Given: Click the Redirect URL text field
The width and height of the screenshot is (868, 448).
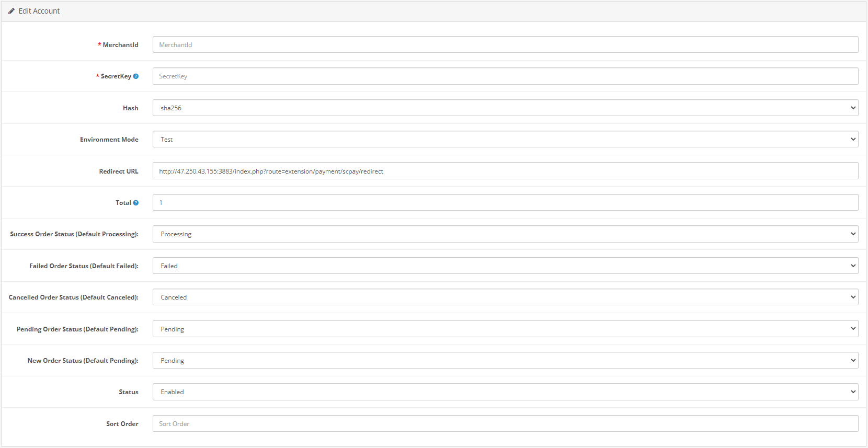Looking at the screenshot, I should pyautogui.click(x=505, y=171).
